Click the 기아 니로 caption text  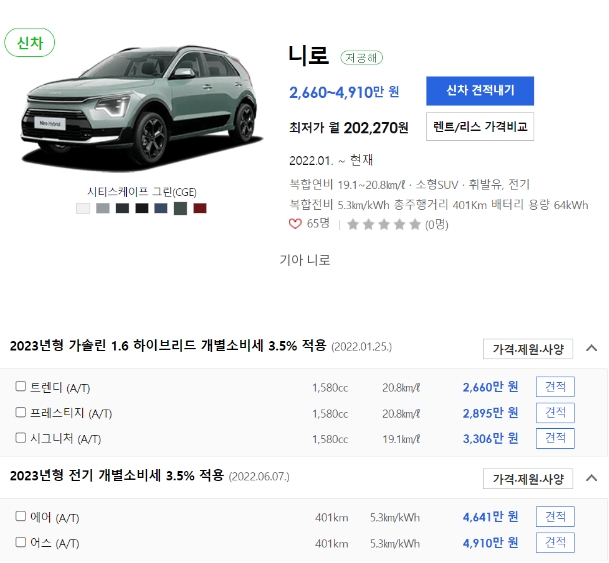coord(305,260)
